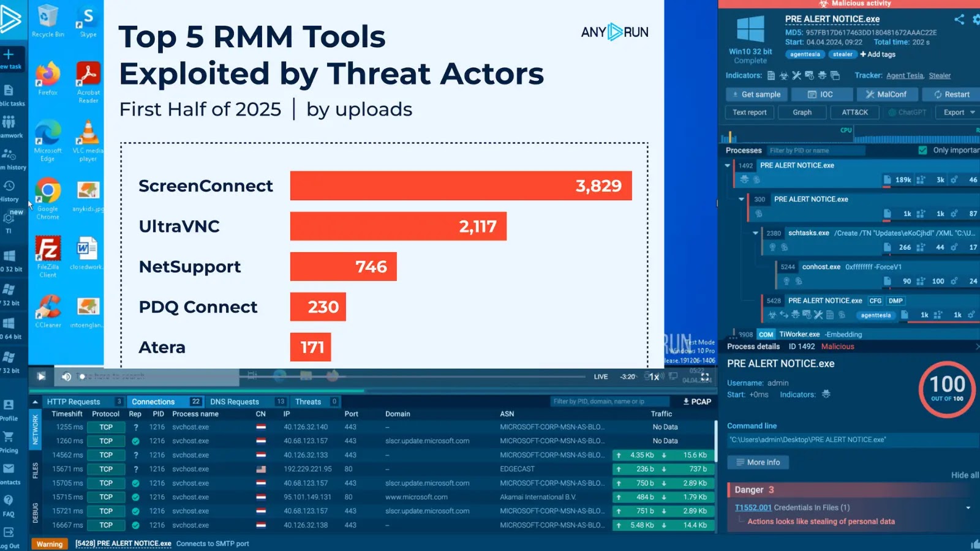Viewport: 980px width, 551px height.
Task: Open the Threats tab
Action: pos(309,402)
